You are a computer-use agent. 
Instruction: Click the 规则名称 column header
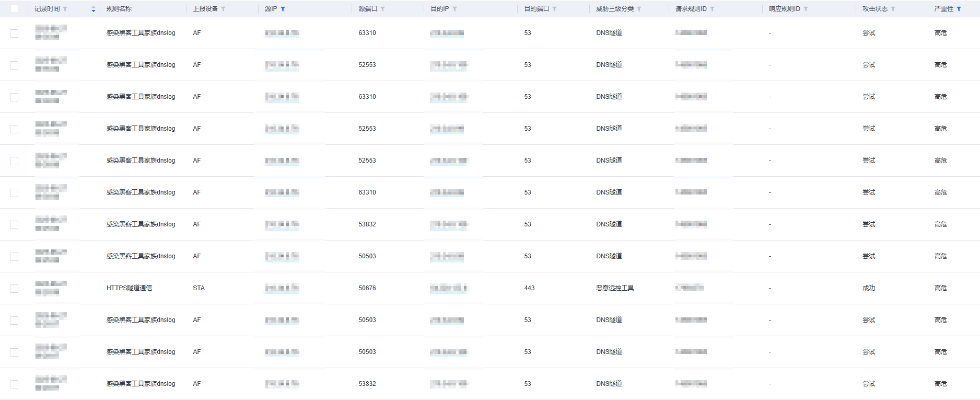click(x=119, y=9)
